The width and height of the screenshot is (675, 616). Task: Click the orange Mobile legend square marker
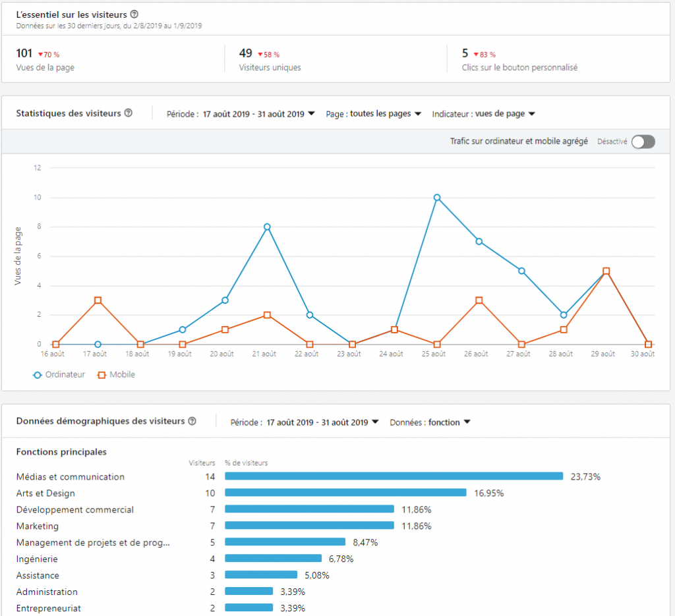coord(102,375)
